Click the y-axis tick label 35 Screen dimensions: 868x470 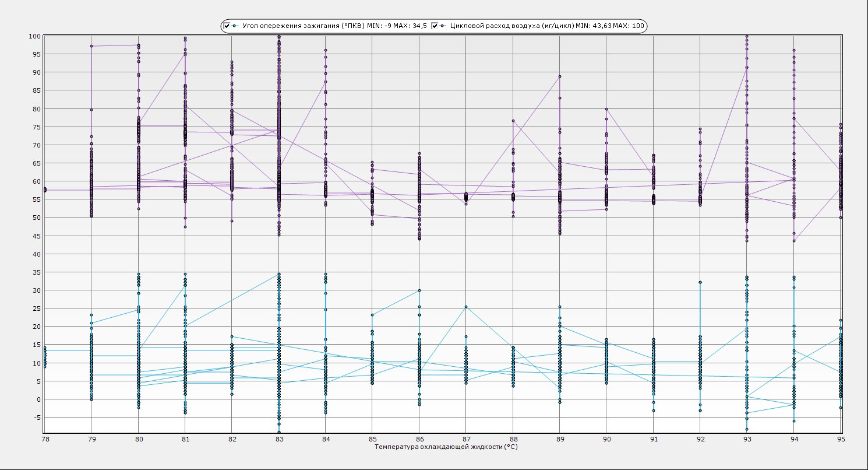tap(36, 272)
